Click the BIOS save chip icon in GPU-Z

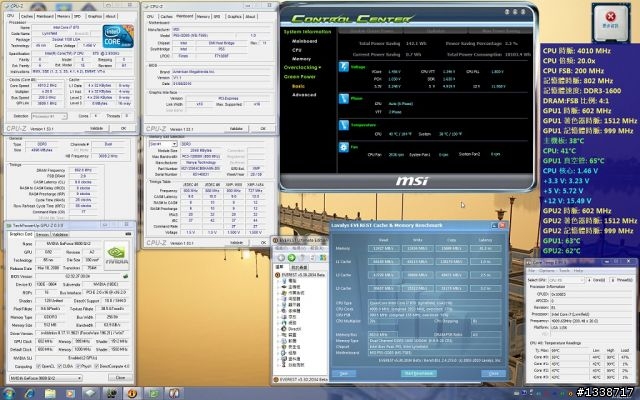click(x=125, y=276)
